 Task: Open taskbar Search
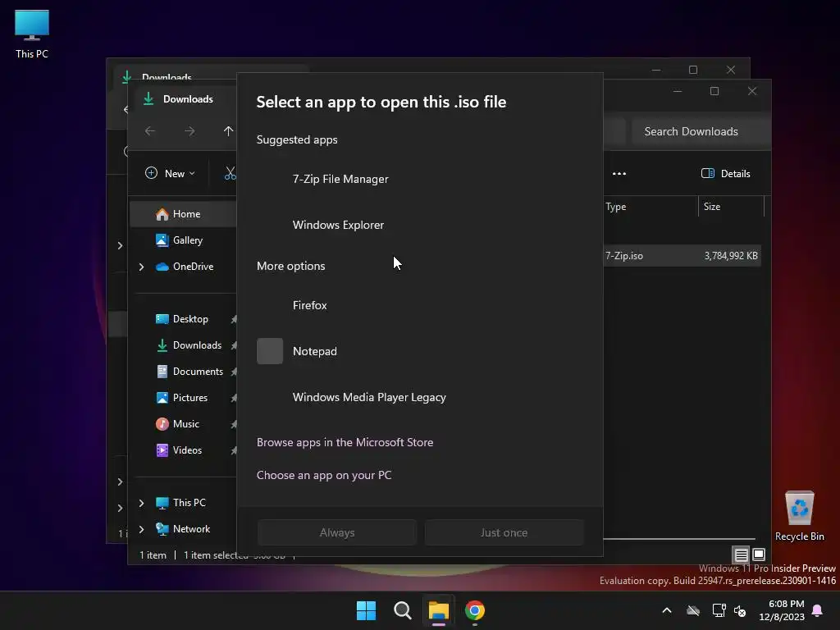pyautogui.click(x=402, y=610)
